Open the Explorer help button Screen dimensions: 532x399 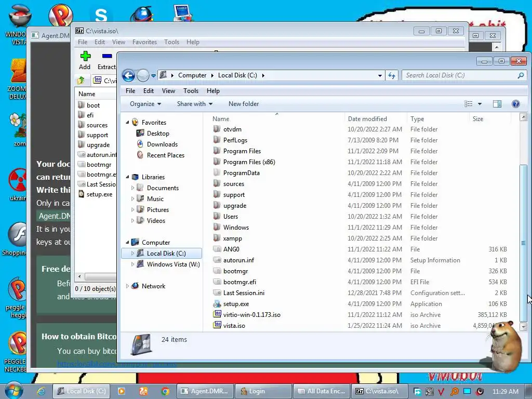[x=516, y=104]
